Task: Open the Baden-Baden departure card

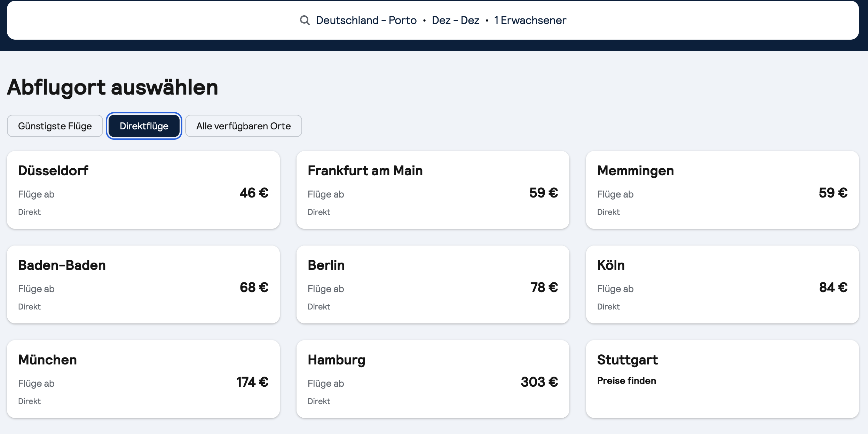Action: coord(143,284)
